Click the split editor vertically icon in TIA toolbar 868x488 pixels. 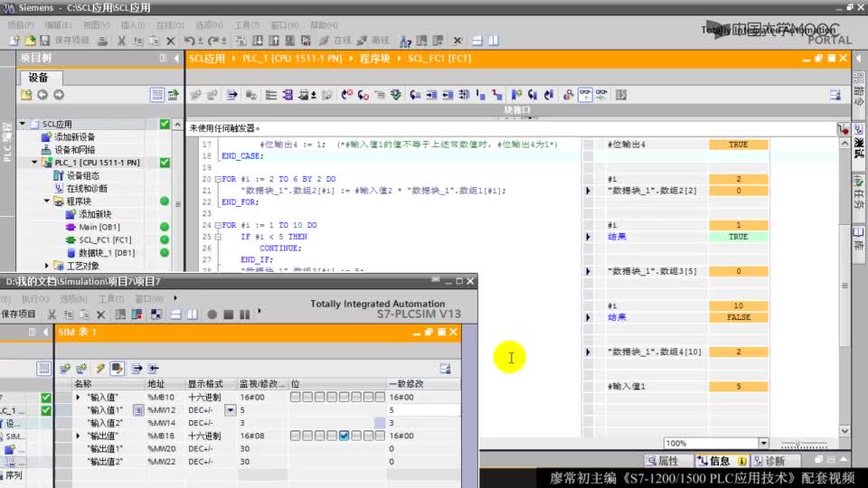click(494, 41)
